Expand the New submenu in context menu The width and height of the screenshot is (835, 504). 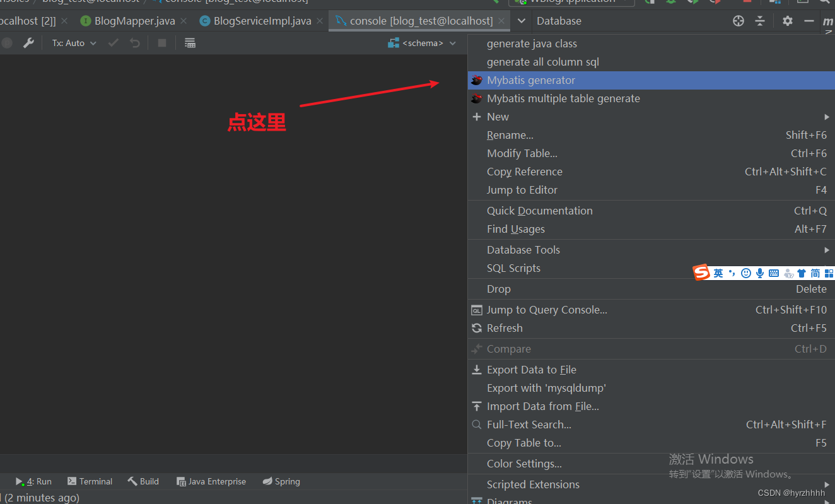point(498,117)
